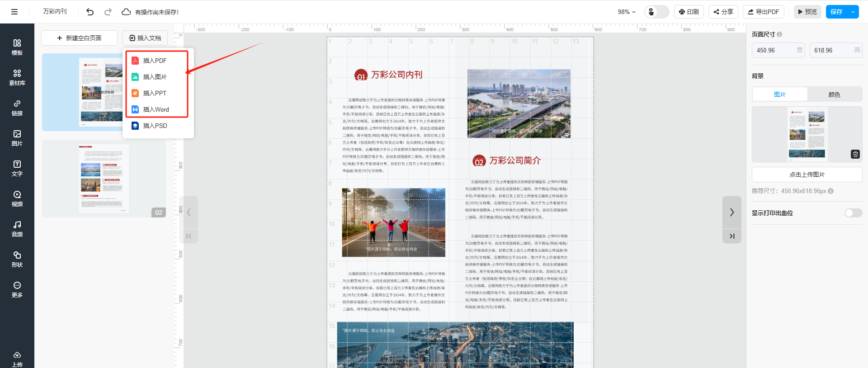This screenshot has width=868, height=368.
Task: Open the 视频 video tool
Action: click(x=17, y=198)
